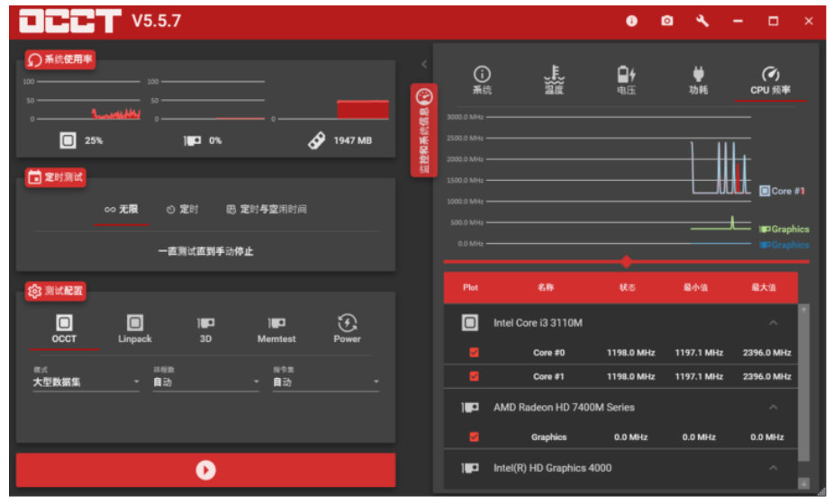The image size is (834, 504).
Task: Open the instruction set 自动 dropdown
Action: coord(325,382)
